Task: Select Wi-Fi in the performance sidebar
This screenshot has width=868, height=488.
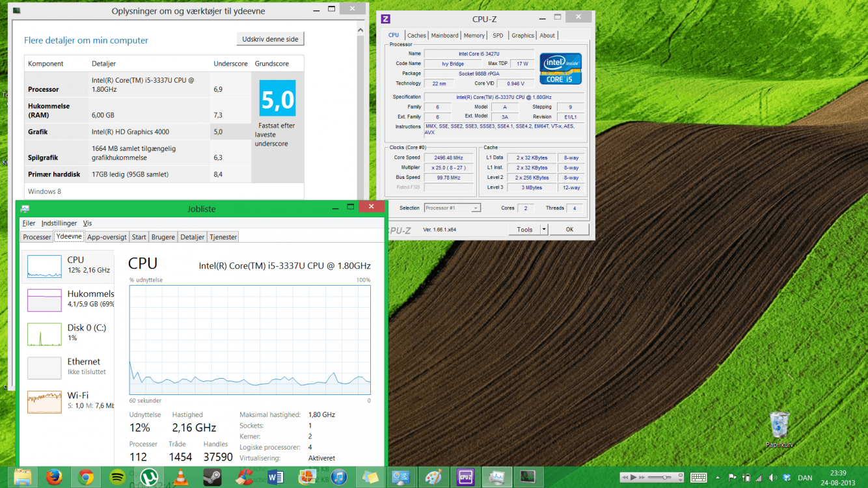Action: click(68, 401)
